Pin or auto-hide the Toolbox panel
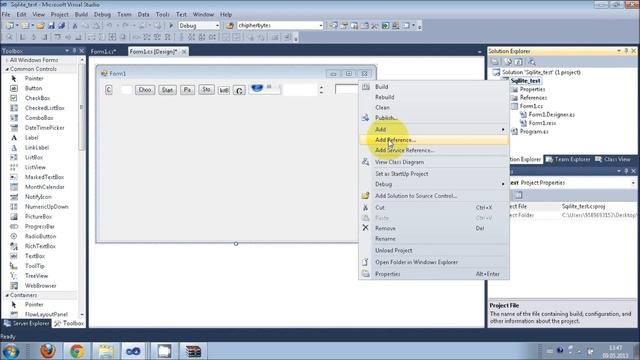Screen dimensions: 640x360 click(x=74, y=51)
